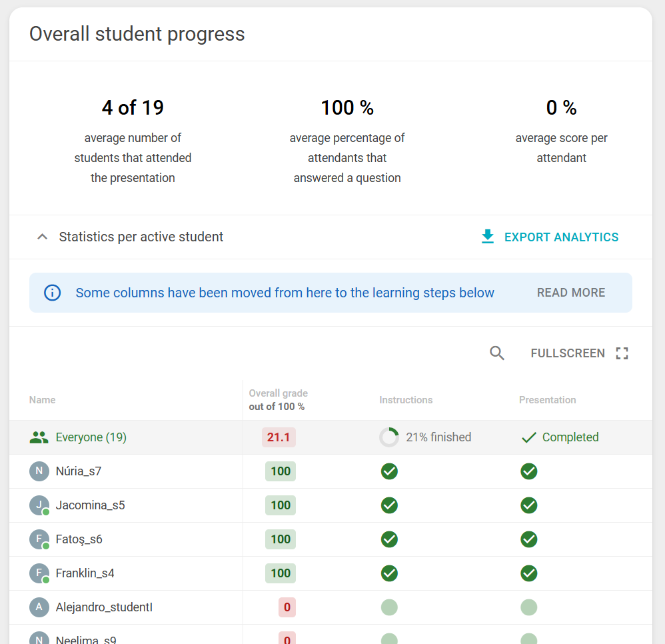Collapse Statistics per active student section
The width and height of the screenshot is (665, 644).
43,237
